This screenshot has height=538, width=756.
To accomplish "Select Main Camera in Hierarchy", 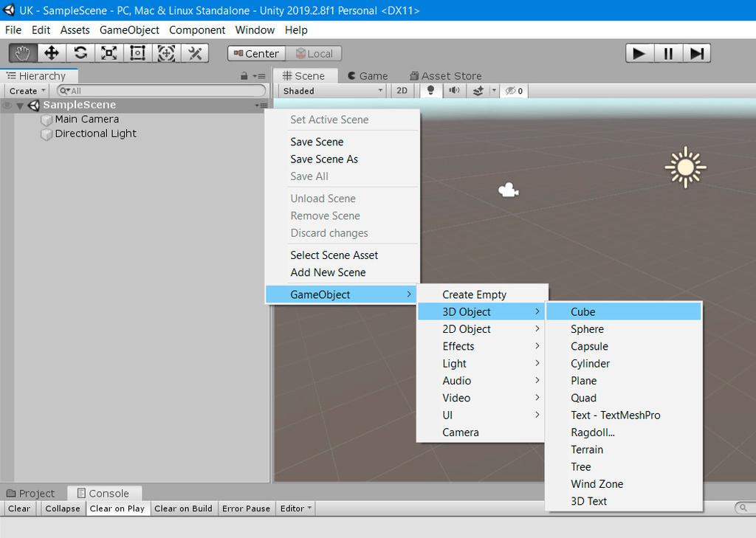I will (x=87, y=119).
